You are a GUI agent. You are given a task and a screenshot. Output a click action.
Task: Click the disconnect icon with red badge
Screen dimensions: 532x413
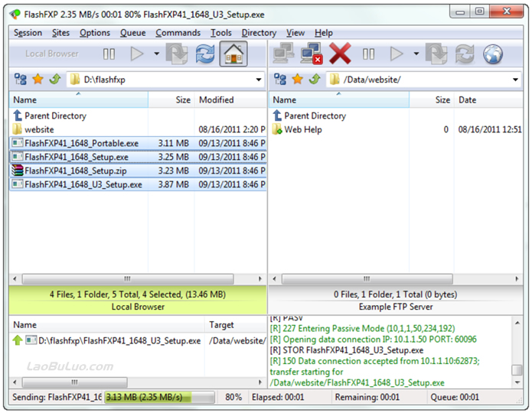click(x=311, y=54)
